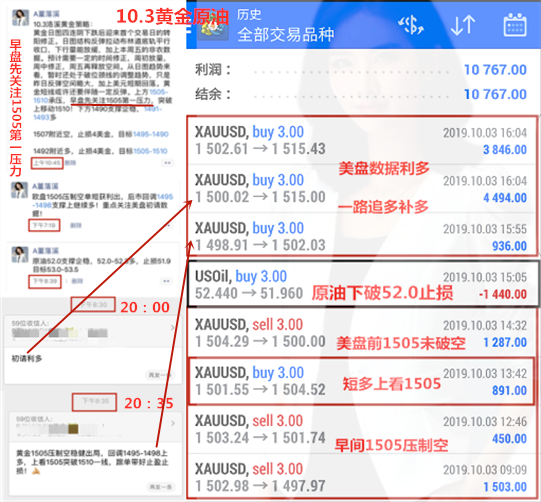Tap profit value 4 494.00

[505, 198]
